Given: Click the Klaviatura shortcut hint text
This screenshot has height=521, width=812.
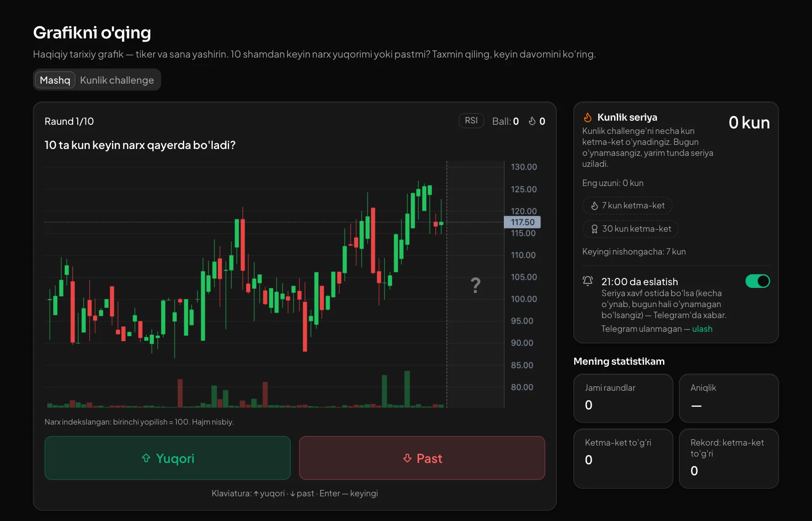Looking at the screenshot, I should [294, 494].
